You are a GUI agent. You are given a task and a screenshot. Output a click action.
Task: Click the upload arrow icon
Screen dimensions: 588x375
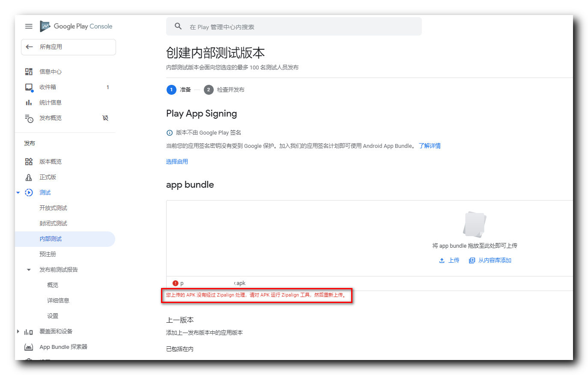point(442,261)
